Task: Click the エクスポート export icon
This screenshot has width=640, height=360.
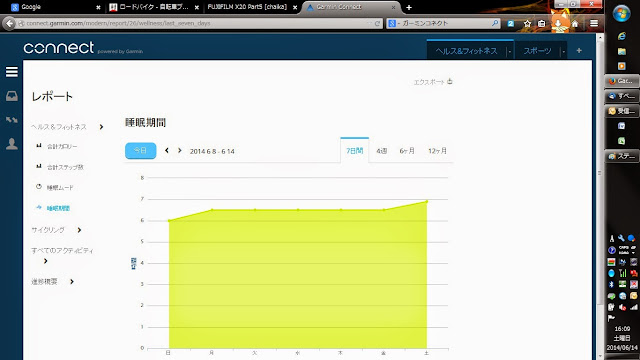Action: (x=450, y=81)
